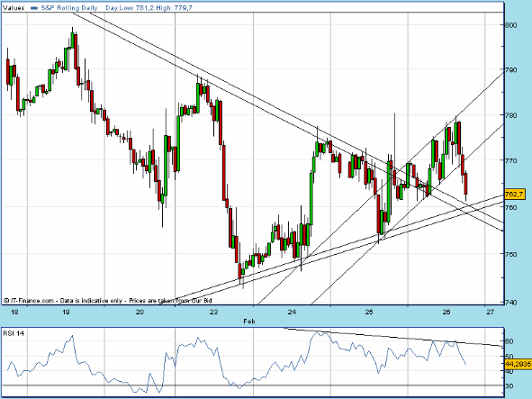Click the 790 price axis label
This screenshot has height=399, width=532.
pos(510,70)
